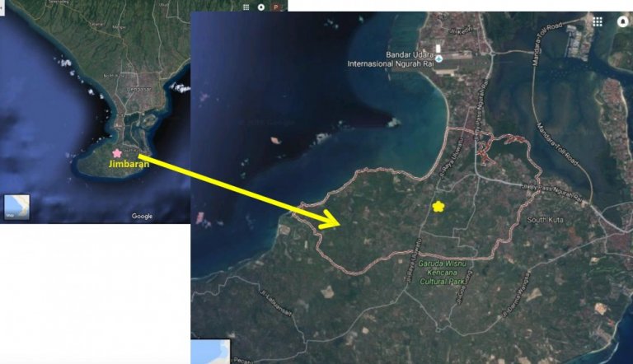Click the Google logo on the small map
Image resolution: width=633 pixels, height=364 pixels.
142,217
